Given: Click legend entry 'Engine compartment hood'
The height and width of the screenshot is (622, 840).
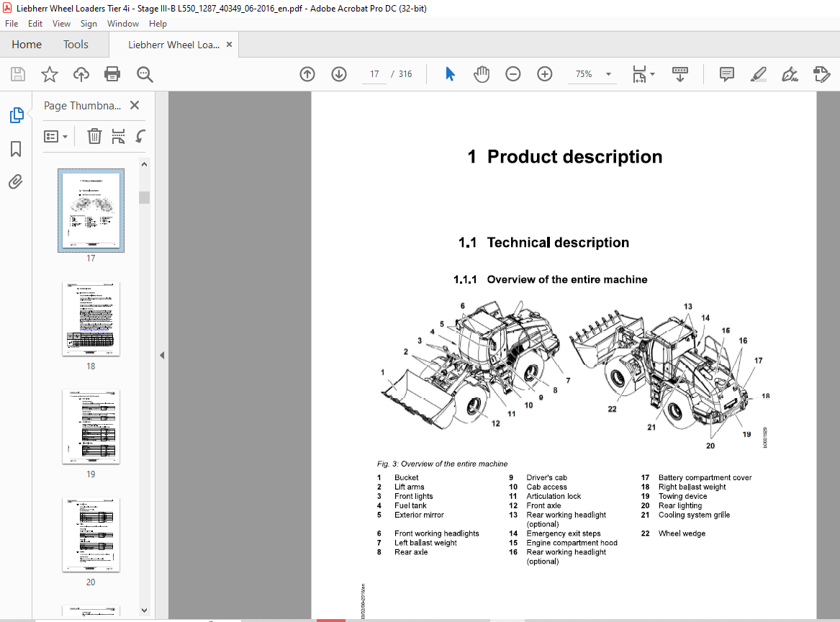Looking at the screenshot, I should pyautogui.click(x=572, y=543).
